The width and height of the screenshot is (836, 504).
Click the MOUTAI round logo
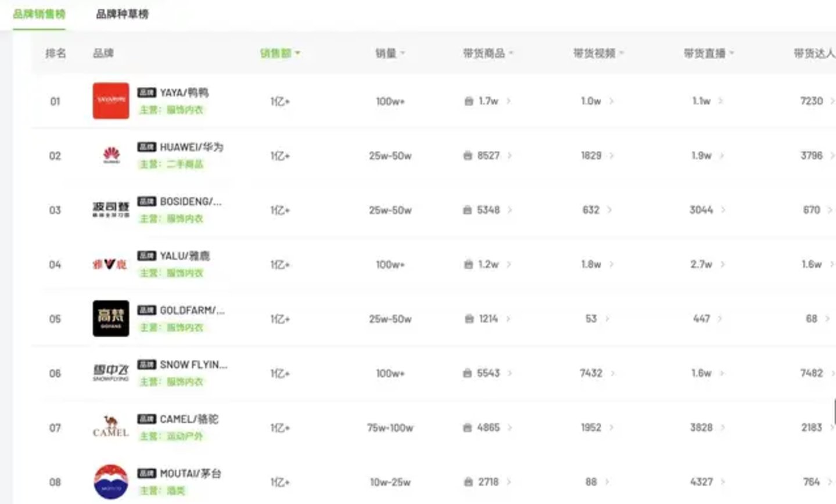coord(111,482)
